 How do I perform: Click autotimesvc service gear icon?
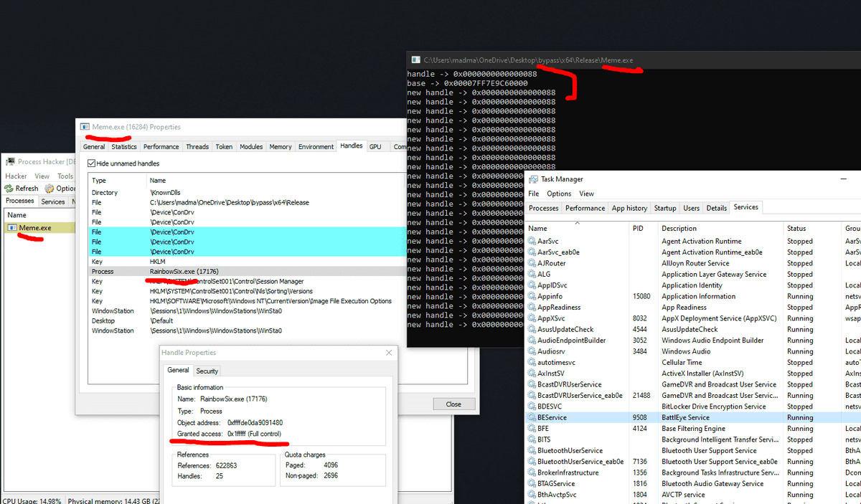[x=532, y=363]
